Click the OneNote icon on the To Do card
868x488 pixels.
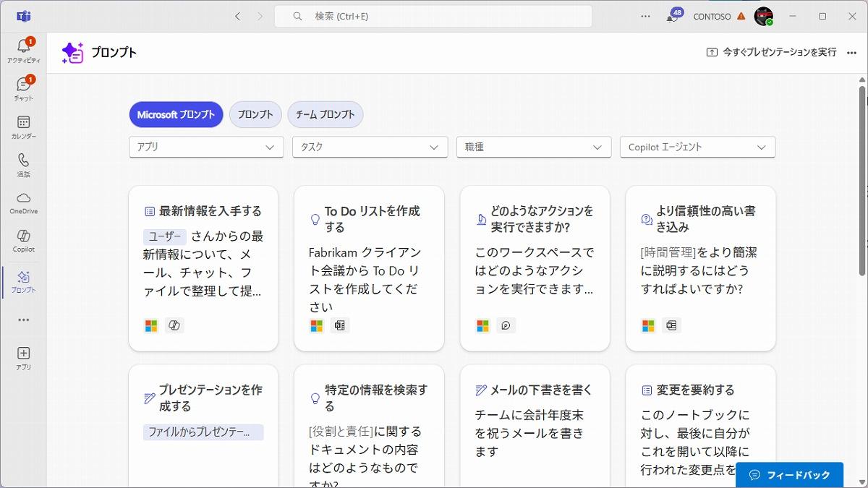(x=340, y=325)
